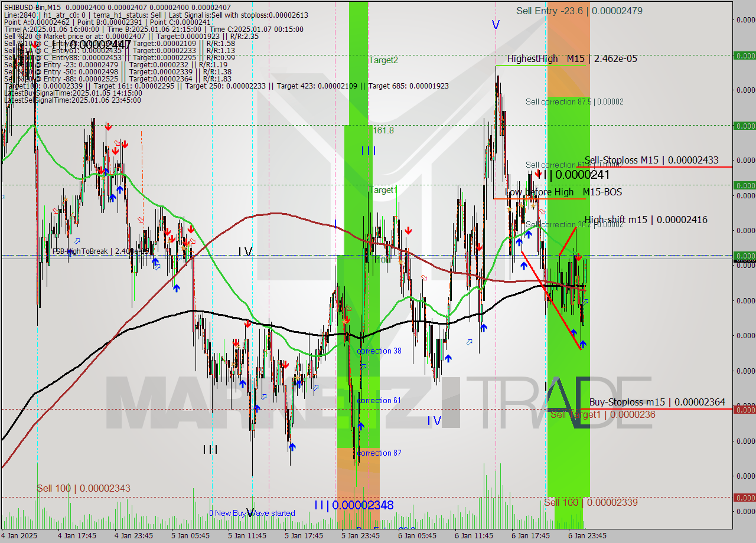
Task: Click the '5 Jan 05:45' time axis label
Action: click(x=191, y=536)
